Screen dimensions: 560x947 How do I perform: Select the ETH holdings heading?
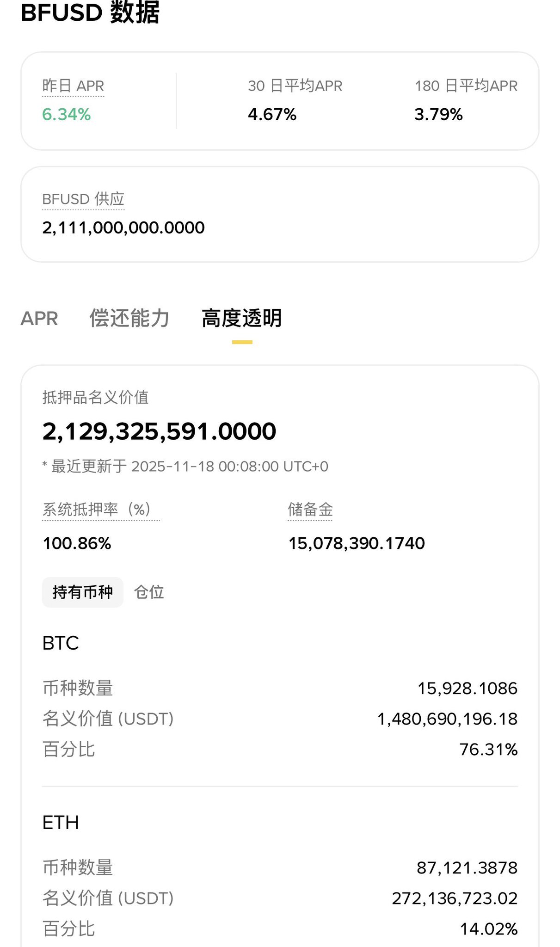tap(61, 823)
